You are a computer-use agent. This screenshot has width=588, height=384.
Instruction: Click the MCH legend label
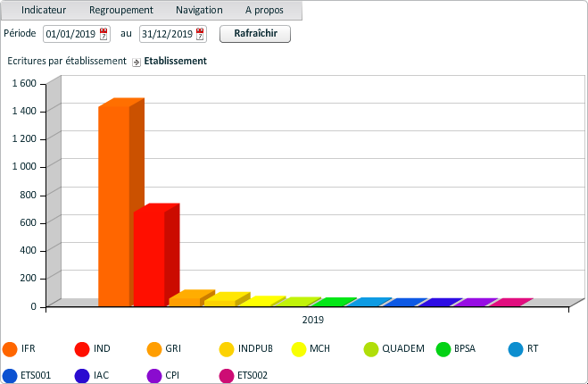319,348
